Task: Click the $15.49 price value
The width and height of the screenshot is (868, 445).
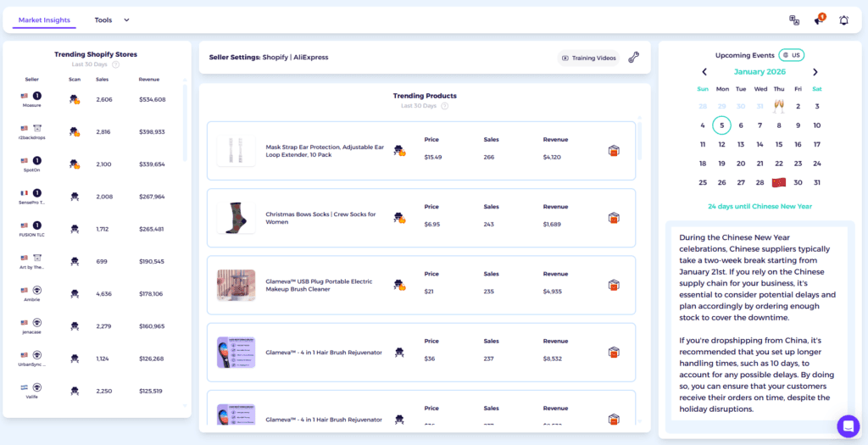Action: (433, 157)
